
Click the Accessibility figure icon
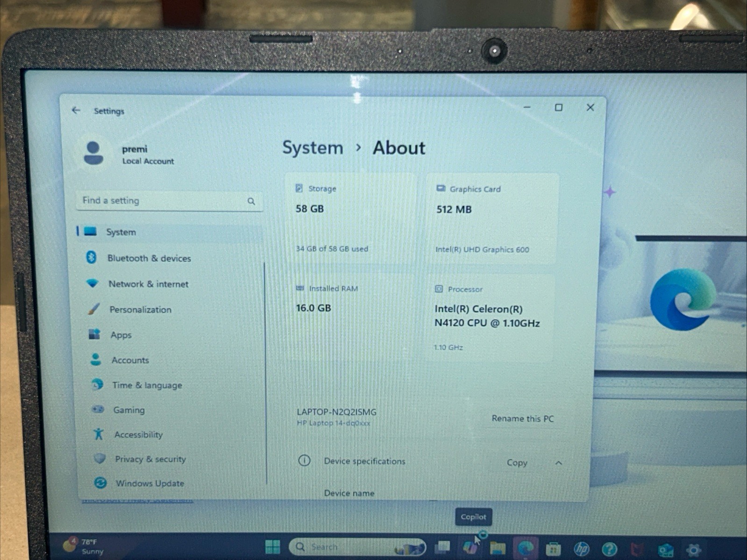click(x=99, y=433)
